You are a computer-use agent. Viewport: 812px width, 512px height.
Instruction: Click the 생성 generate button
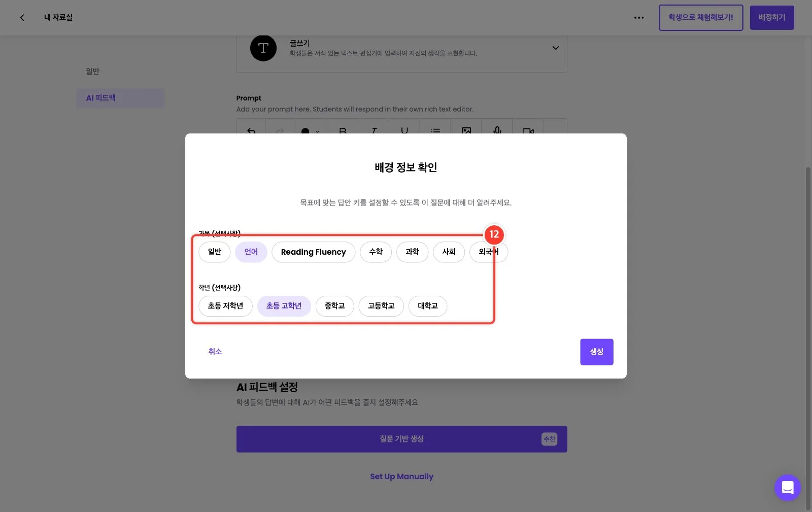pos(597,352)
